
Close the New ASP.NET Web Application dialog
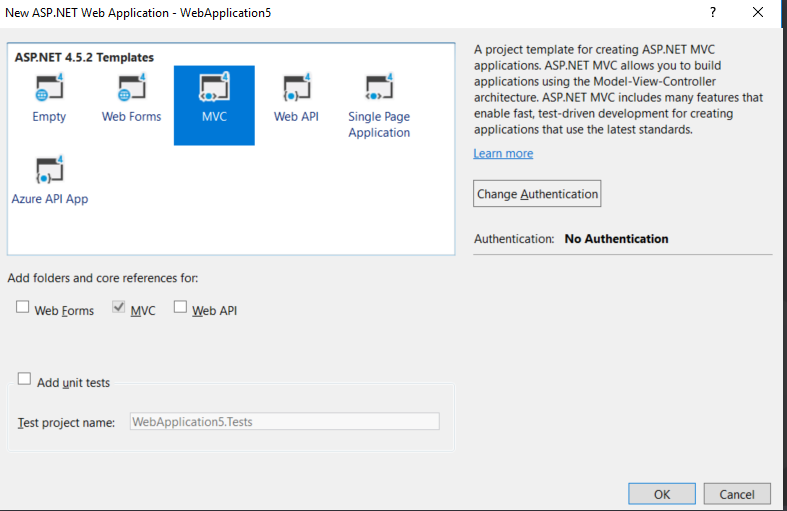coord(758,13)
